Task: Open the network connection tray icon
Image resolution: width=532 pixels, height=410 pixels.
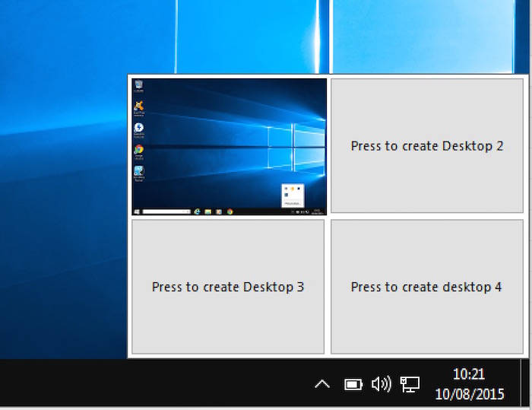Action: [410, 384]
